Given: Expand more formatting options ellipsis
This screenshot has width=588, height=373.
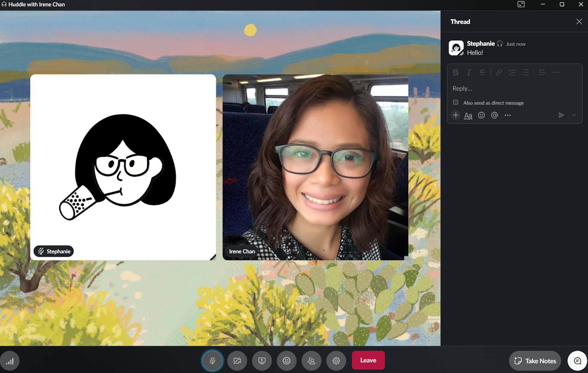Looking at the screenshot, I should point(556,72).
